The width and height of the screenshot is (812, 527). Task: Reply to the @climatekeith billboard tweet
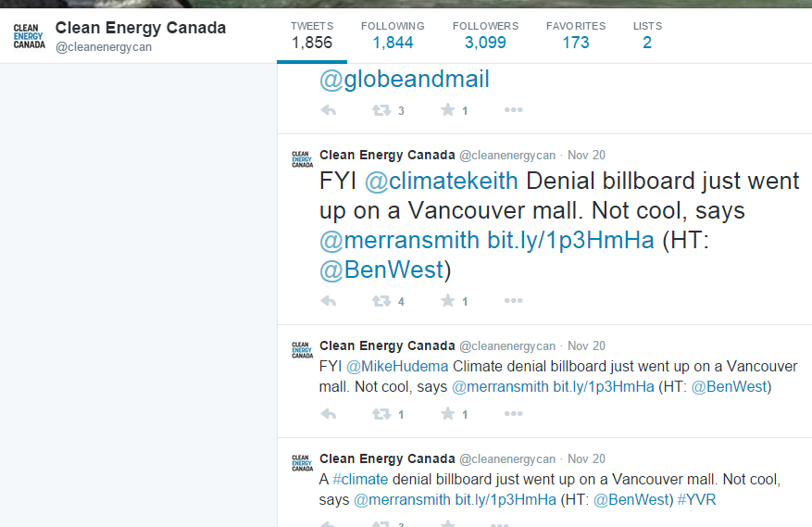point(328,301)
